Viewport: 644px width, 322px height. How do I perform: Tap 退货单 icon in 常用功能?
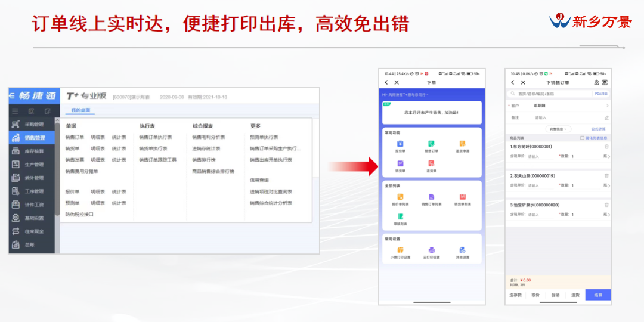431,163
